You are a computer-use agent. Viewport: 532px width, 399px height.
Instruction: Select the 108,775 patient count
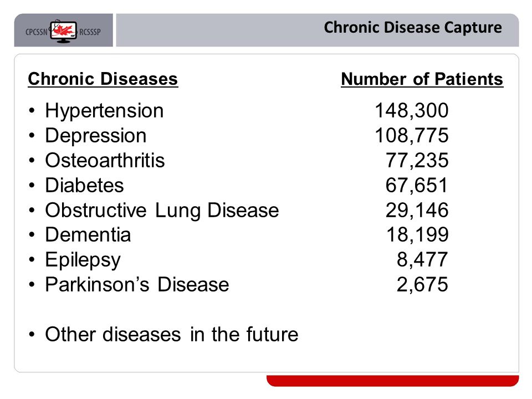click(x=412, y=135)
